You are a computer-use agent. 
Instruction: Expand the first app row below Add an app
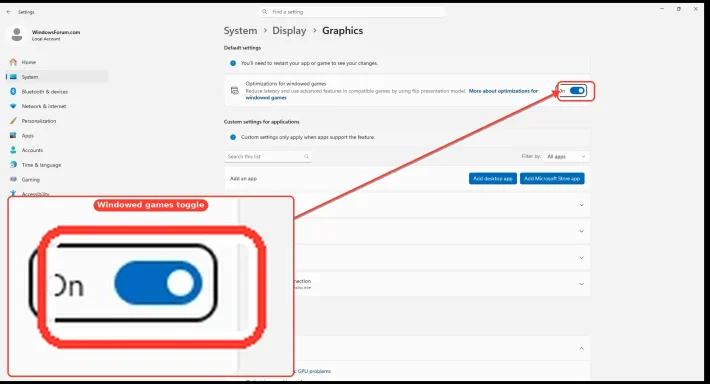[x=581, y=205]
